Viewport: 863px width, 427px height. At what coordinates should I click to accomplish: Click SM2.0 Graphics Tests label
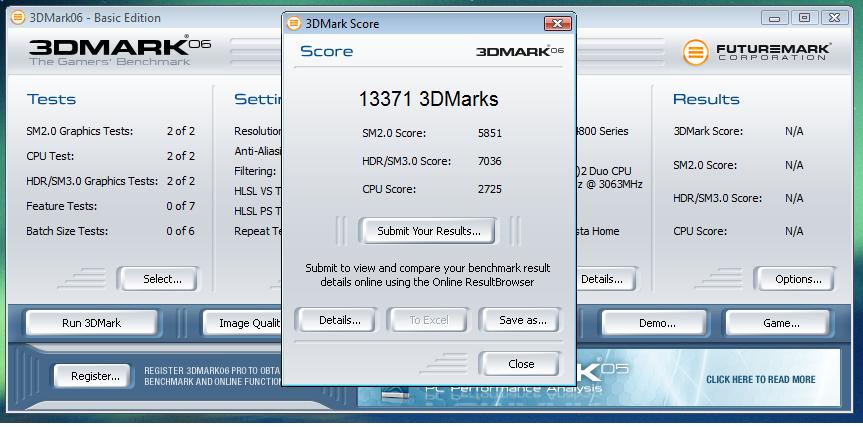pyautogui.click(x=79, y=132)
